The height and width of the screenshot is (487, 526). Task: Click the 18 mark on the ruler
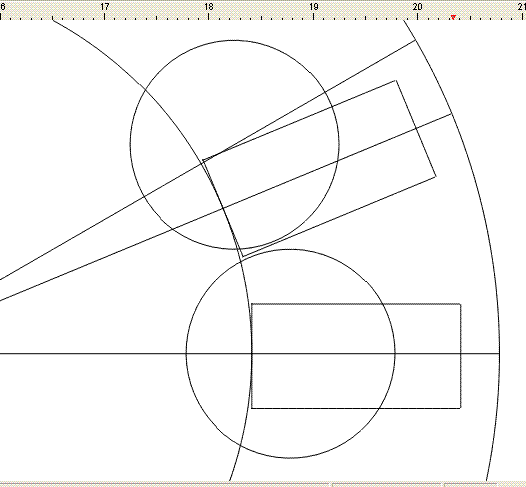[x=209, y=7]
